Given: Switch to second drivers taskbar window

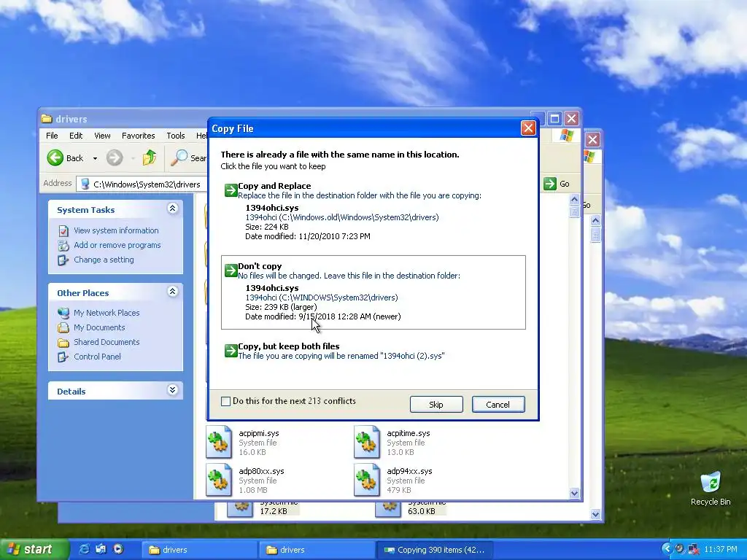Looking at the screenshot, I should [317, 550].
